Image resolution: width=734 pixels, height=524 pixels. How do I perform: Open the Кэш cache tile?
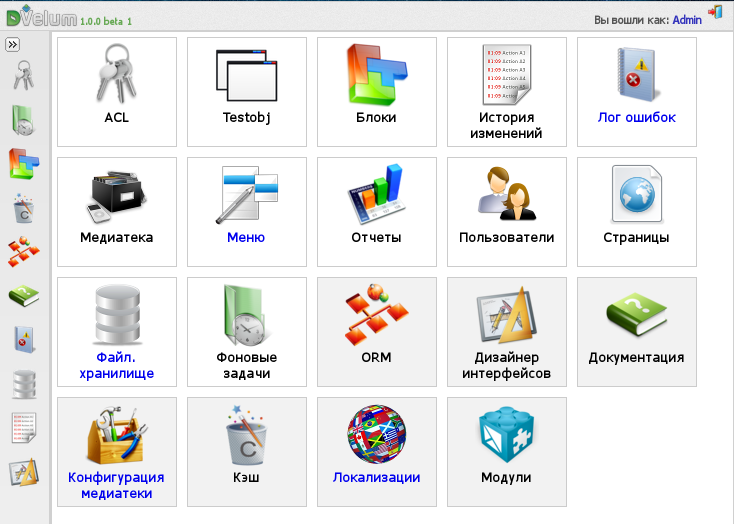click(x=247, y=452)
